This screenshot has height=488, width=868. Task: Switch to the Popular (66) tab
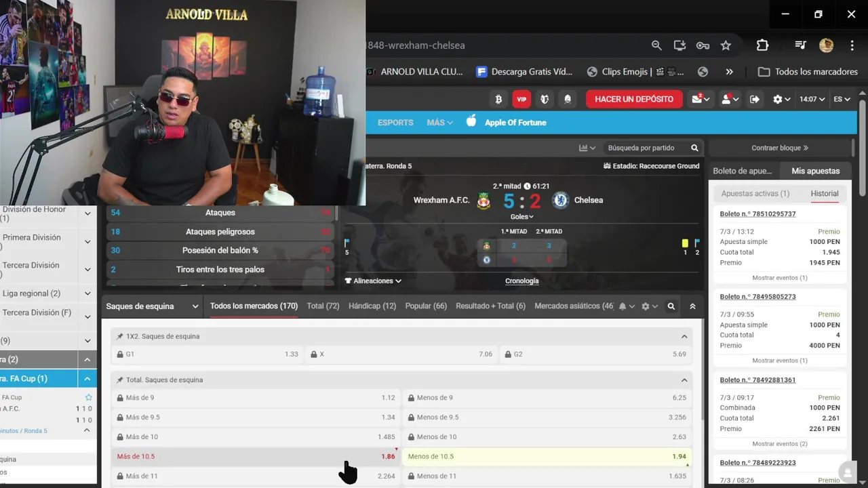[x=426, y=306]
